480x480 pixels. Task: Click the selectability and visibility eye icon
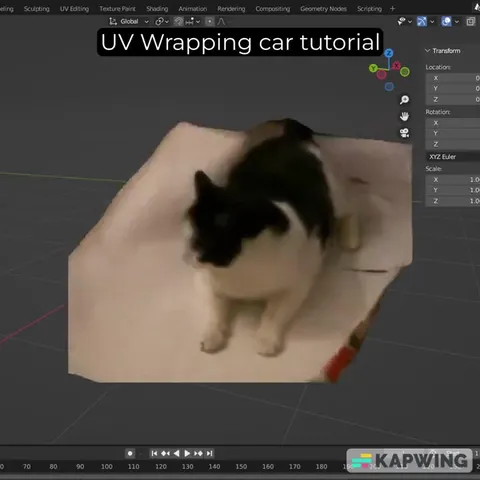[401, 22]
